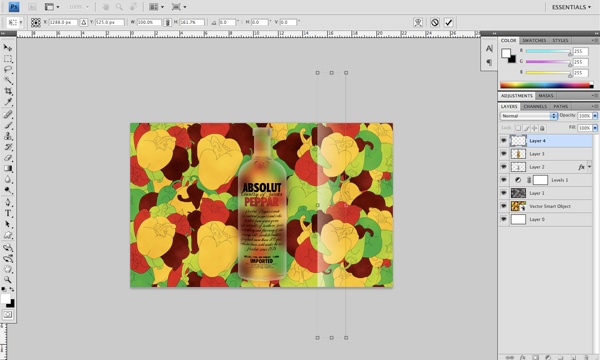Image resolution: width=600 pixels, height=360 pixels.
Task: Swap the foreground and background colors
Action: [12, 290]
